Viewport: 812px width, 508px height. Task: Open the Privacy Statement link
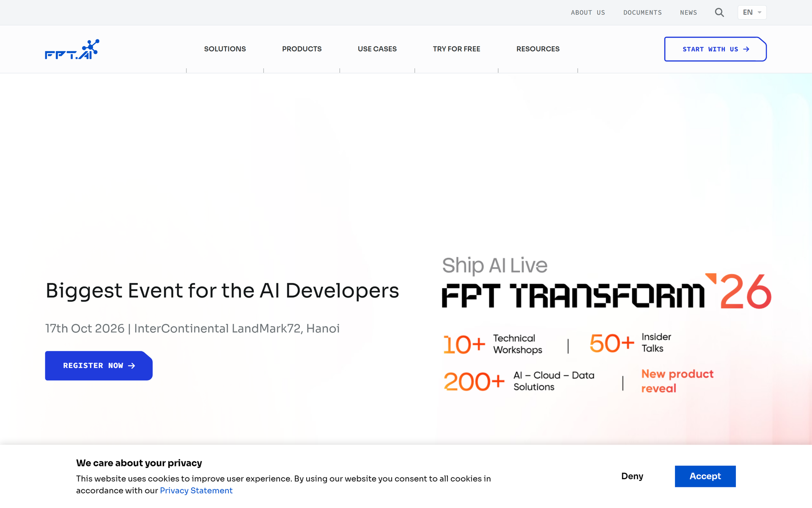point(196,491)
